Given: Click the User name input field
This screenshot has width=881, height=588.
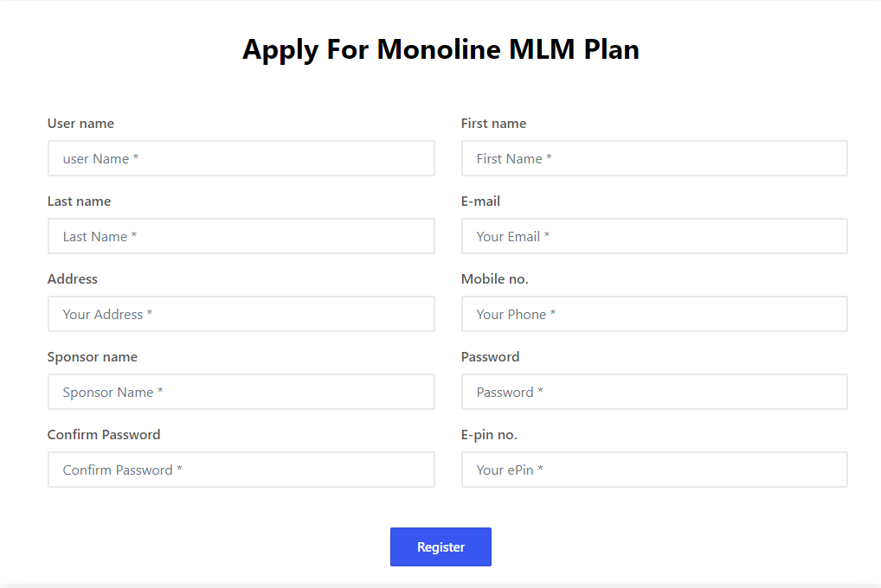Looking at the screenshot, I should tap(241, 159).
